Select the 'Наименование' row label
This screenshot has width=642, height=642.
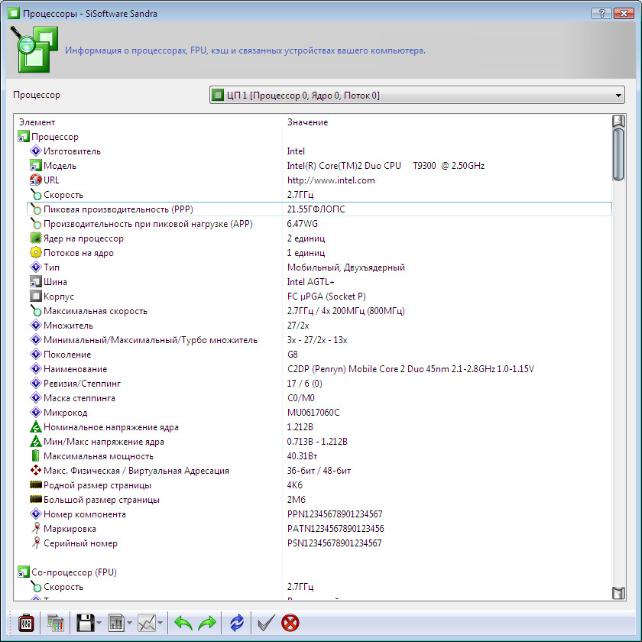[75, 369]
